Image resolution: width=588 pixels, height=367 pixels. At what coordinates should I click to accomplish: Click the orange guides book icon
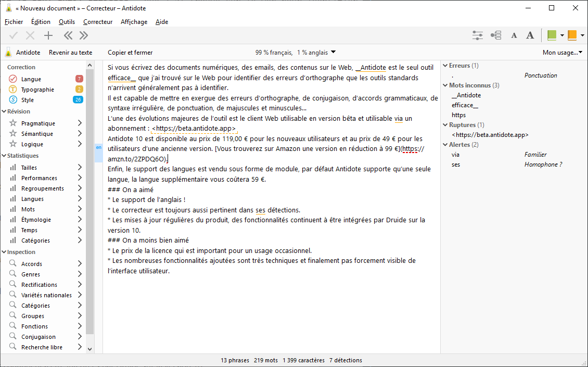(x=572, y=35)
